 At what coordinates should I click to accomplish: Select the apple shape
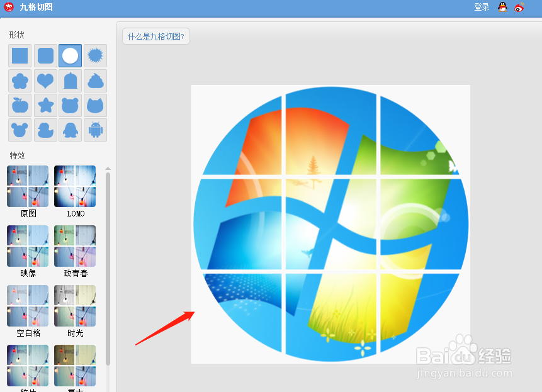[20, 105]
